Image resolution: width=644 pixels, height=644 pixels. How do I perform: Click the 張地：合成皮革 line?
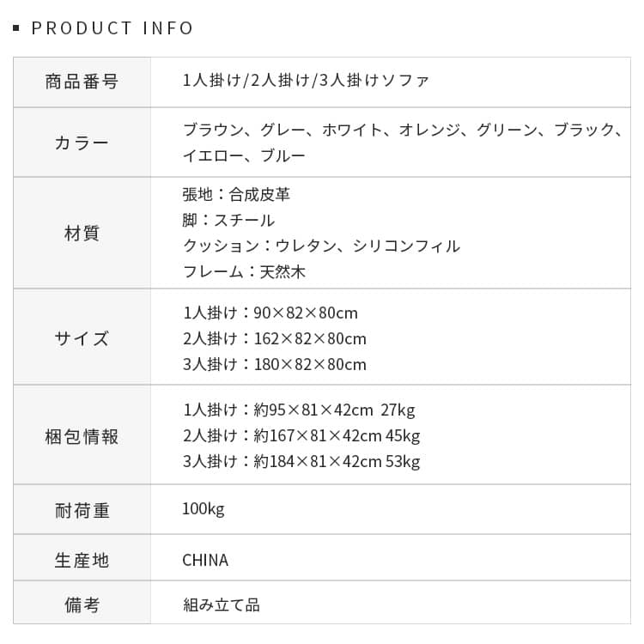(x=236, y=194)
